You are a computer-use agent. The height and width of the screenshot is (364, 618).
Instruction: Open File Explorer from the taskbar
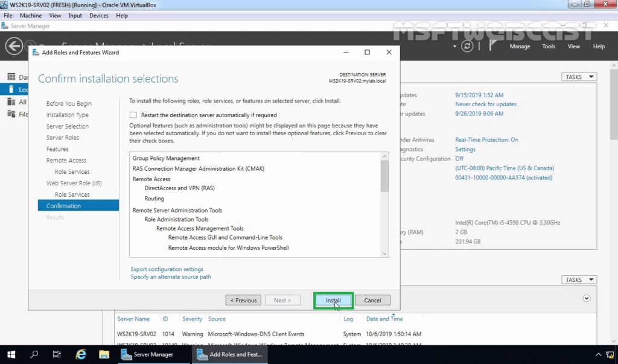point(104,354)
